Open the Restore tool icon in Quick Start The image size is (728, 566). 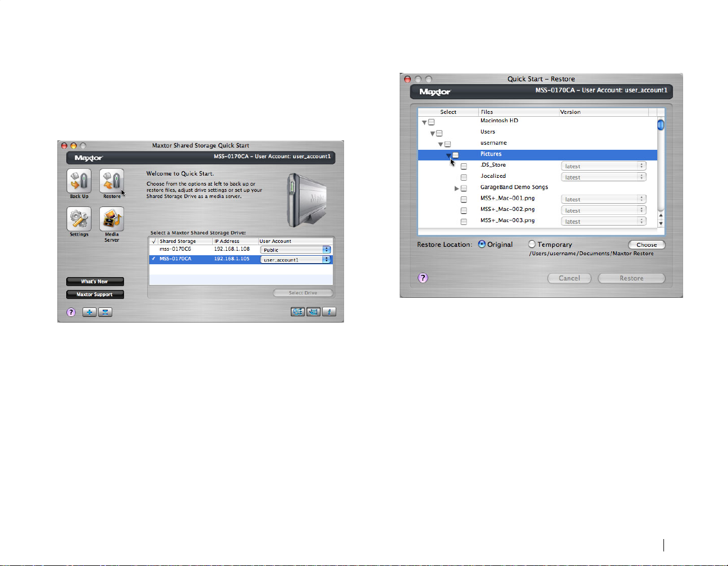(x=112, y=181)
